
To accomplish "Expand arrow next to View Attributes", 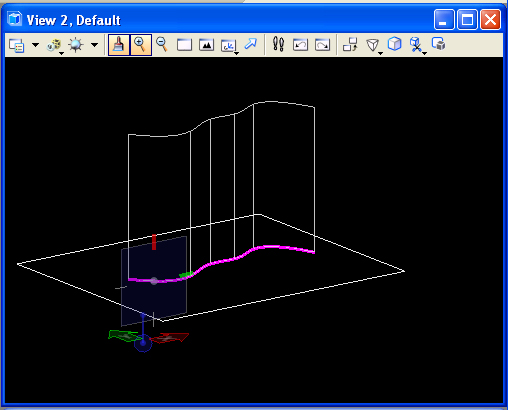I will 35,45.
